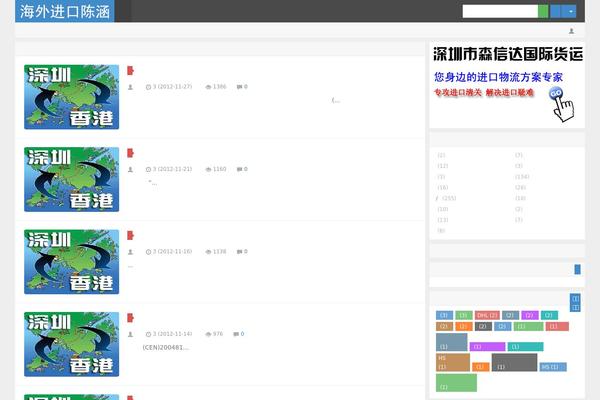Open thumbnail of the post dated 2012-11-16
600x400 pixels.
[x=72, y=262]
